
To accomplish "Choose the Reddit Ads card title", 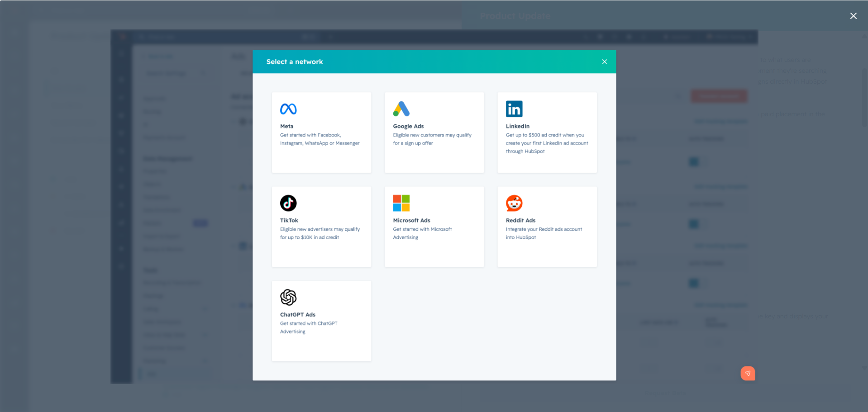I will coord(520,220).
